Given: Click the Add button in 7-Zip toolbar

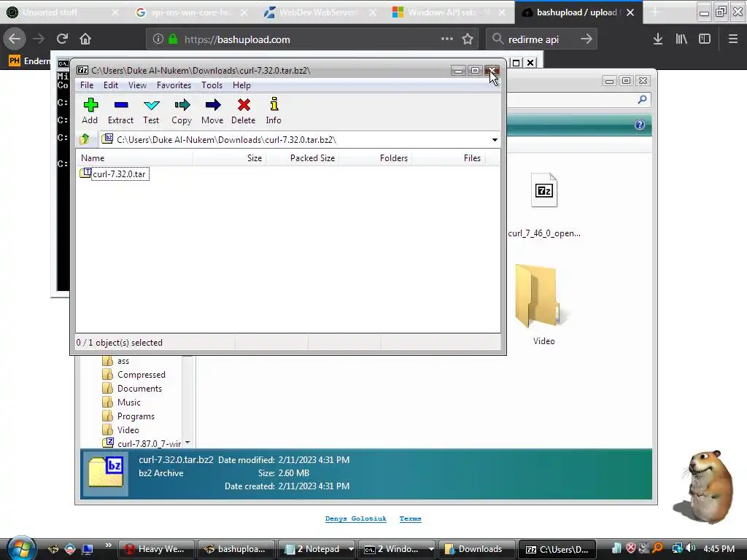Looking at the screenshot, I should click(x=90, y=111).
